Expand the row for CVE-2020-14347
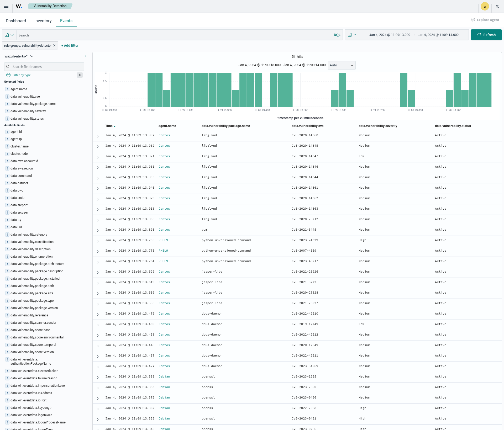The height and width of the screenshot is (430, 504). pyautogui.click(x=98, y=157)
